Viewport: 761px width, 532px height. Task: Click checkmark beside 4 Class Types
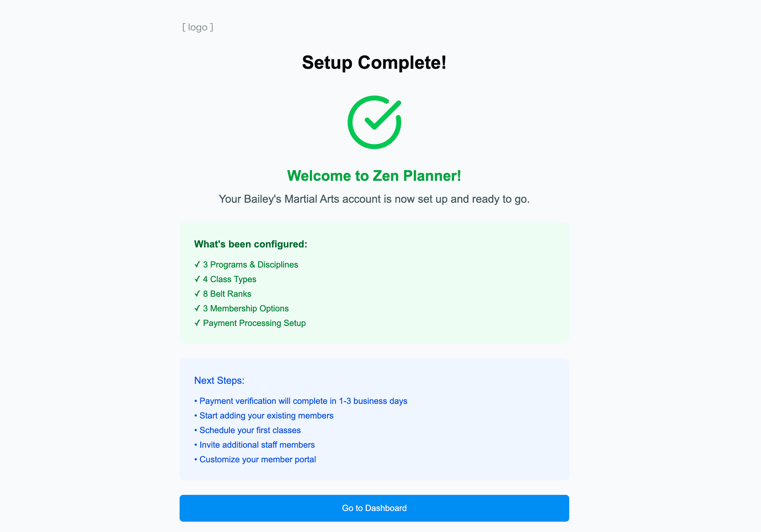(x=197, y=279)
